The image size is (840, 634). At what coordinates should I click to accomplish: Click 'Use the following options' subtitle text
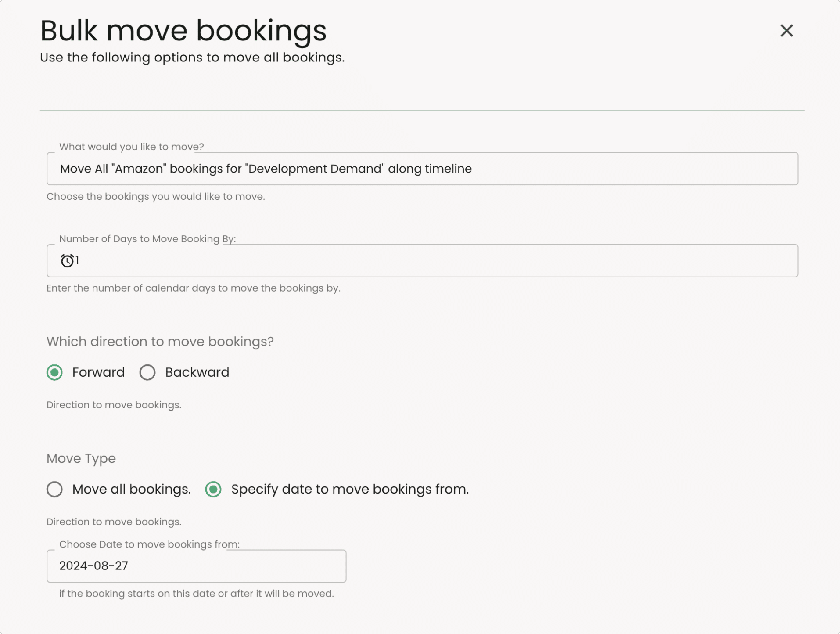[192, 58]
